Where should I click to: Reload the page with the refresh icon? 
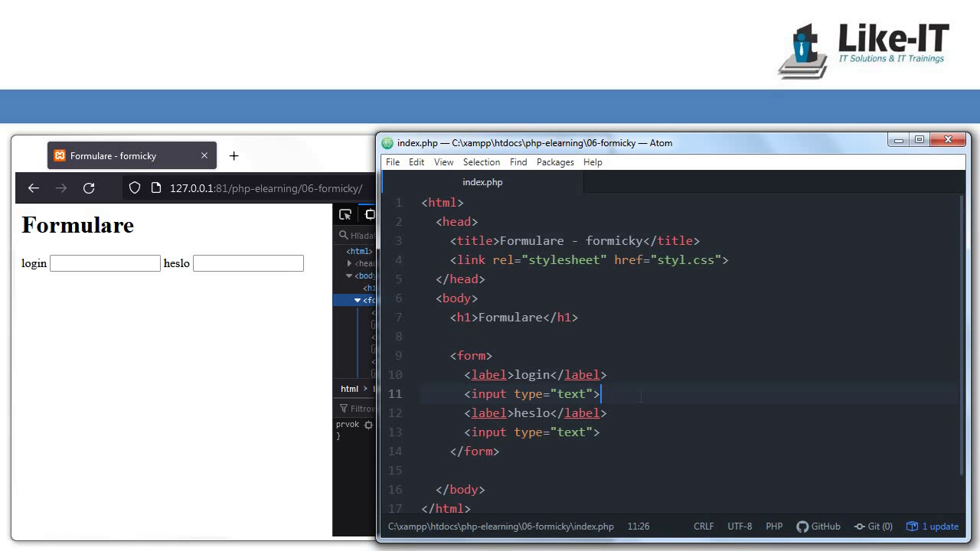[x=89, y=188]
